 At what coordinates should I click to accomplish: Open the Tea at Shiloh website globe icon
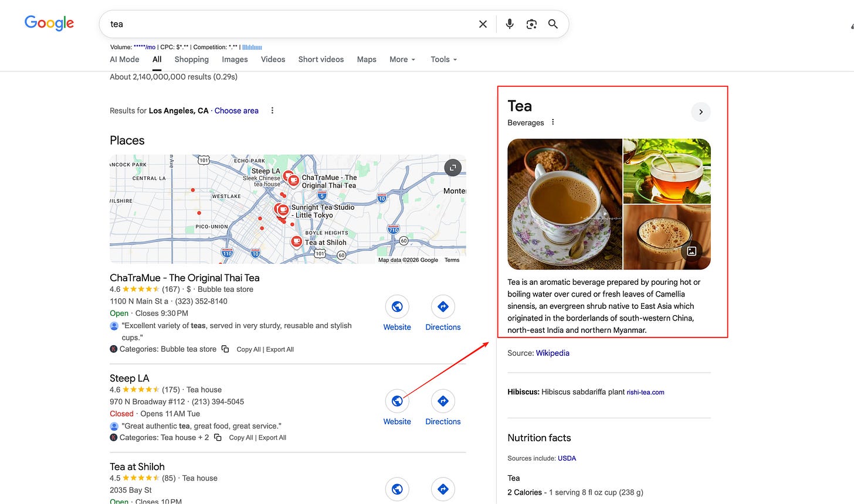click(397, 489)
